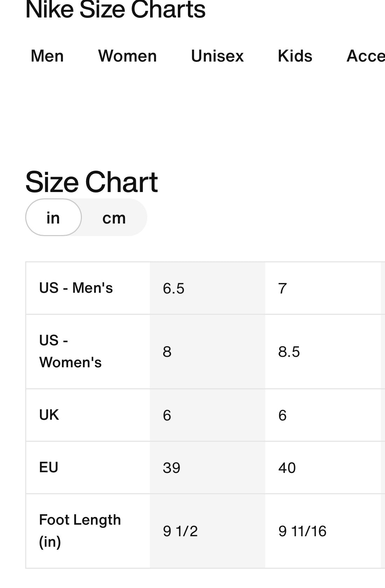The image size is (385, 588).
Task: Click the Nike Size Charts heading
Action: pyautogui.click(x=115, y=10)
